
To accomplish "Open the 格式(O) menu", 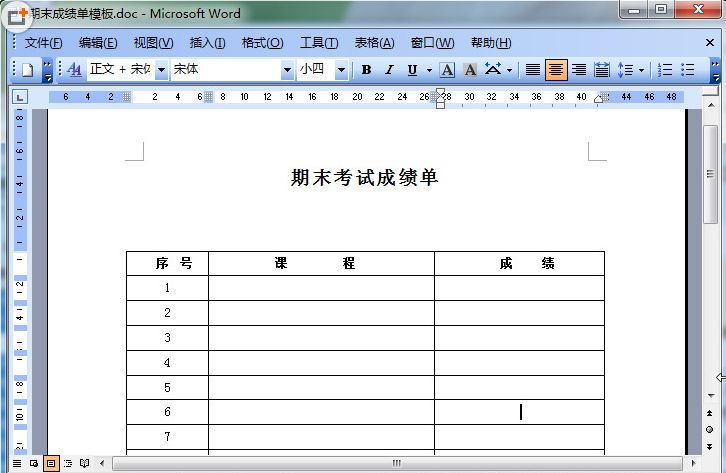I will 263,43.
